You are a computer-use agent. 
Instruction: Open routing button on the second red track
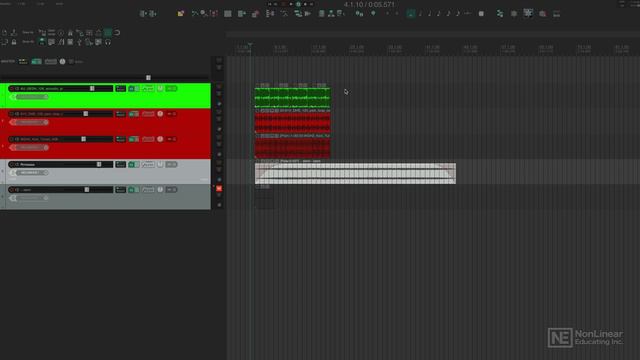point(120,139)
